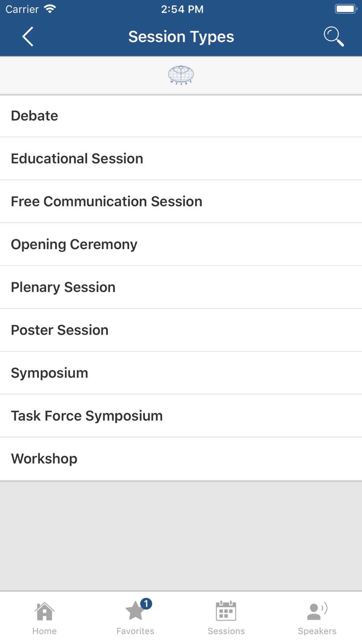362x644 pixels.
Task: Open Sessions calendar icon
Action: [x=226, y=611]
